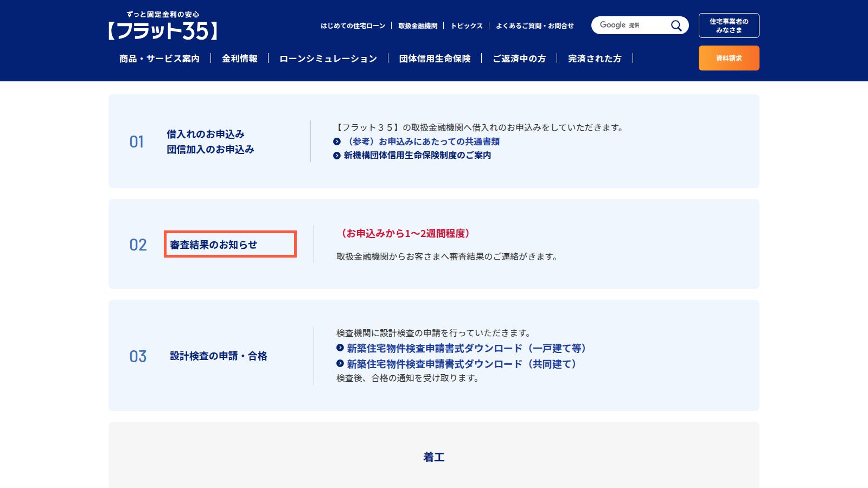Click text 検査後、合格の通知を受け取ります
Screen dimensions: 868x488
tap(409, 378)
